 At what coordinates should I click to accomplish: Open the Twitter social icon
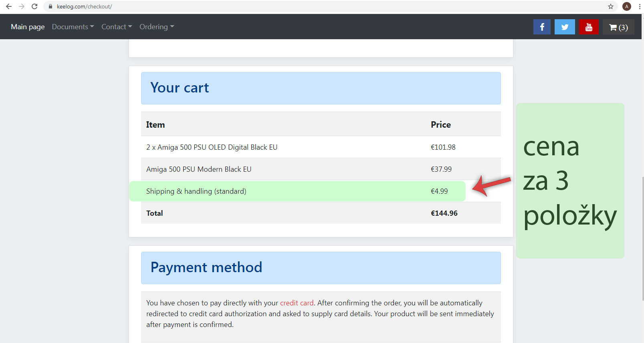[x=565, y=27]
